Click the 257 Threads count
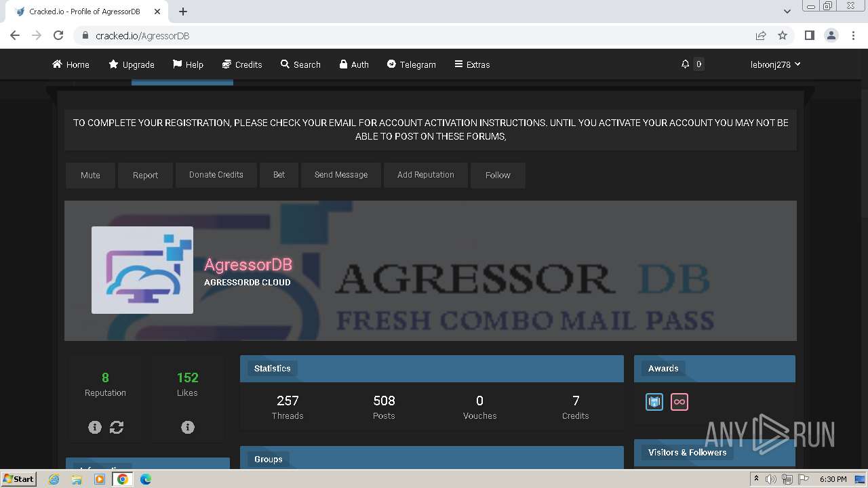 288,401
